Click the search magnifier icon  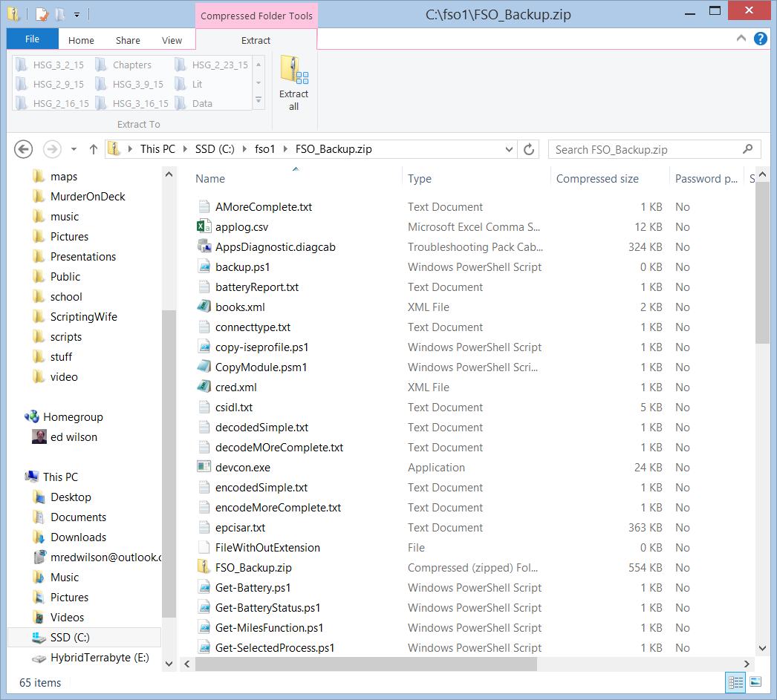coord(747,149)
